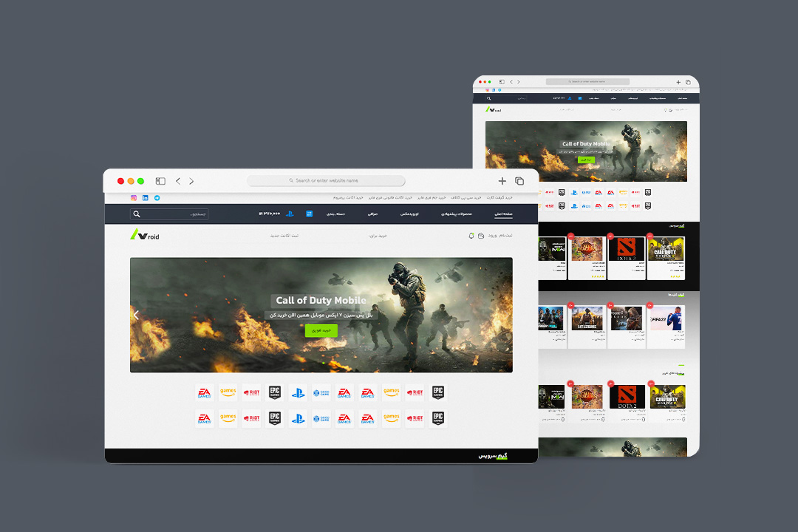Toggle the sidebar in the back browser window
The height and width of the screenshot is (532, 798).
coord(502,81)
